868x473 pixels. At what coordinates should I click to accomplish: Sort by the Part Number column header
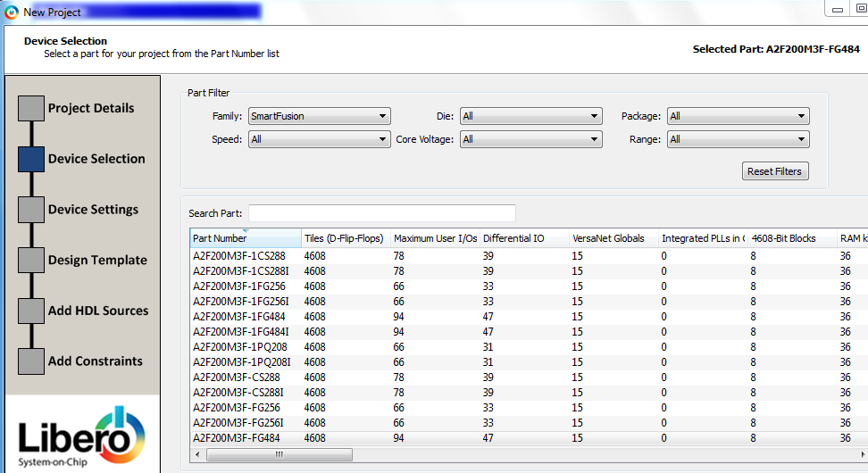coord(245,238)
